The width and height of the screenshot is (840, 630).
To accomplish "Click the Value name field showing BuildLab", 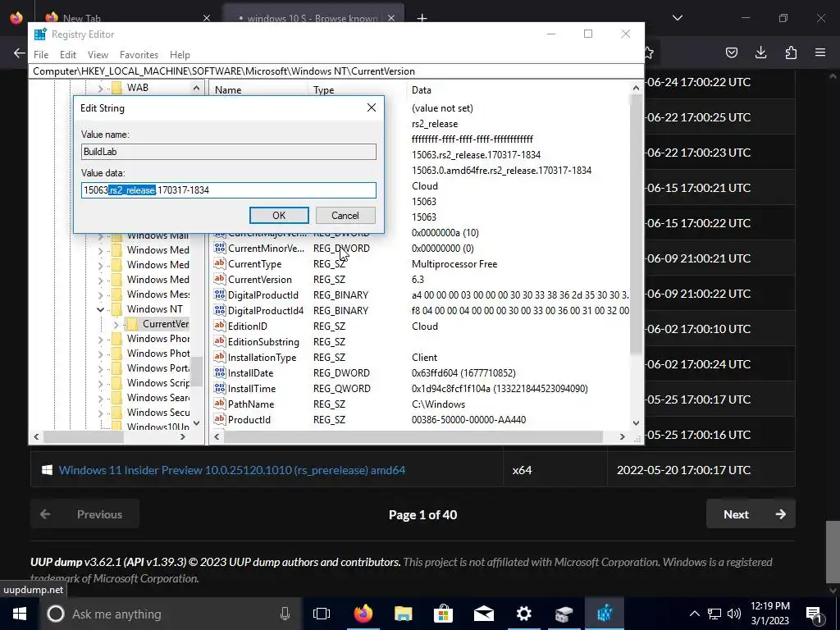I will pyautogui.click(x=229, y=152).
